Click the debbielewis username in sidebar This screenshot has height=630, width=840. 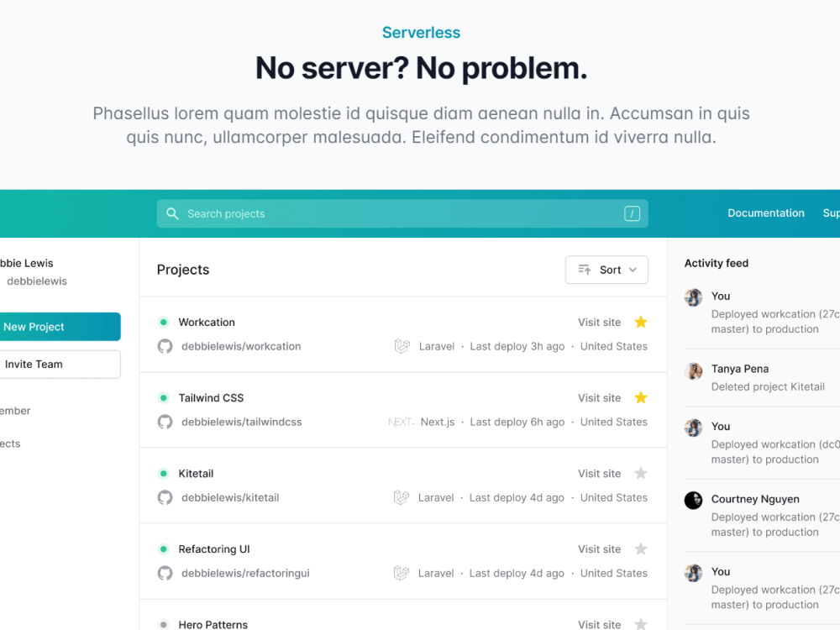36,281
